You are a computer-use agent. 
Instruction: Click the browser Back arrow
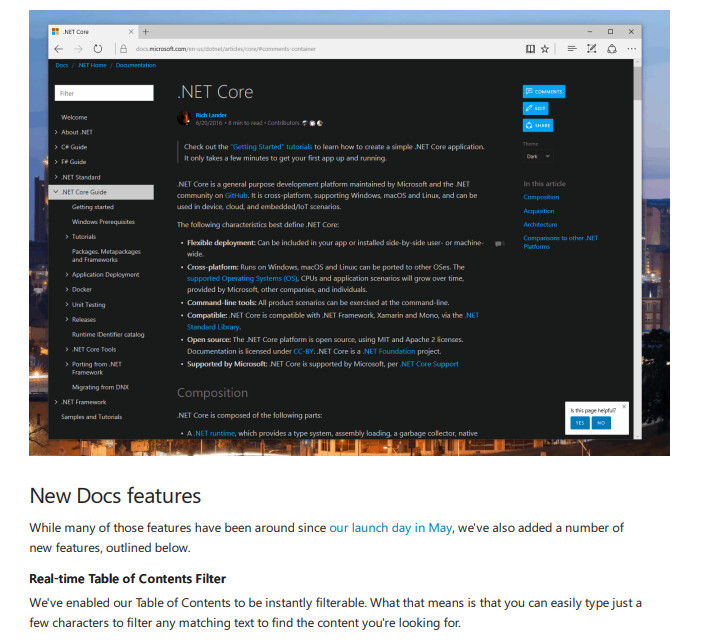coord(59,49)
